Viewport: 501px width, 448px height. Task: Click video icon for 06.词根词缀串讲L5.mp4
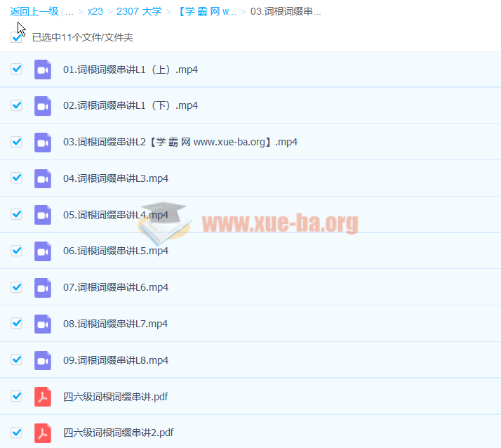click(43, 251)
